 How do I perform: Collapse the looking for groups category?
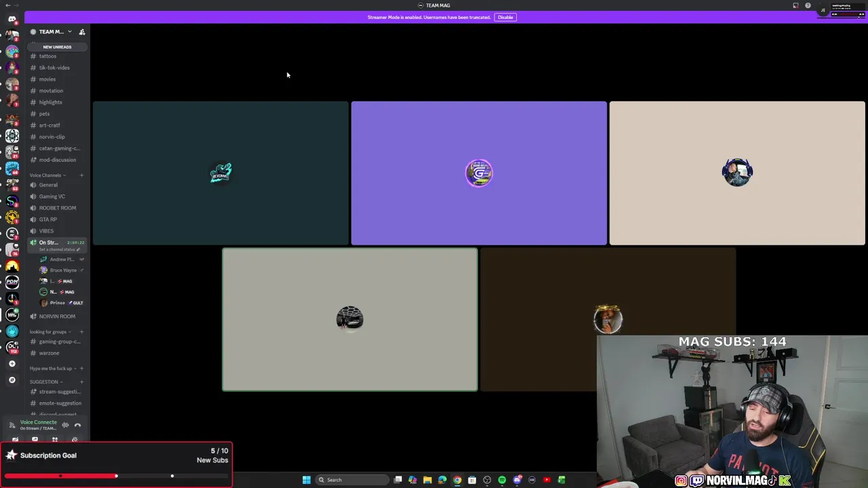tap(49, 332)
